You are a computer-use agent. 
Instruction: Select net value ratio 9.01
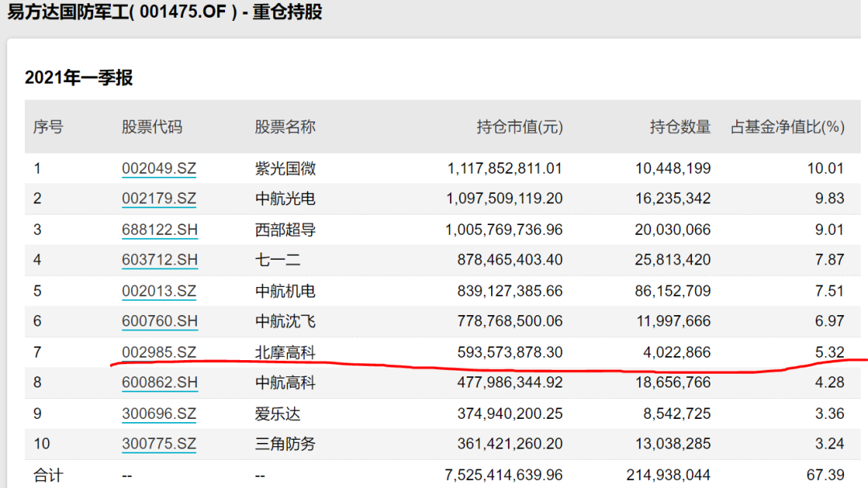[829, 230]
